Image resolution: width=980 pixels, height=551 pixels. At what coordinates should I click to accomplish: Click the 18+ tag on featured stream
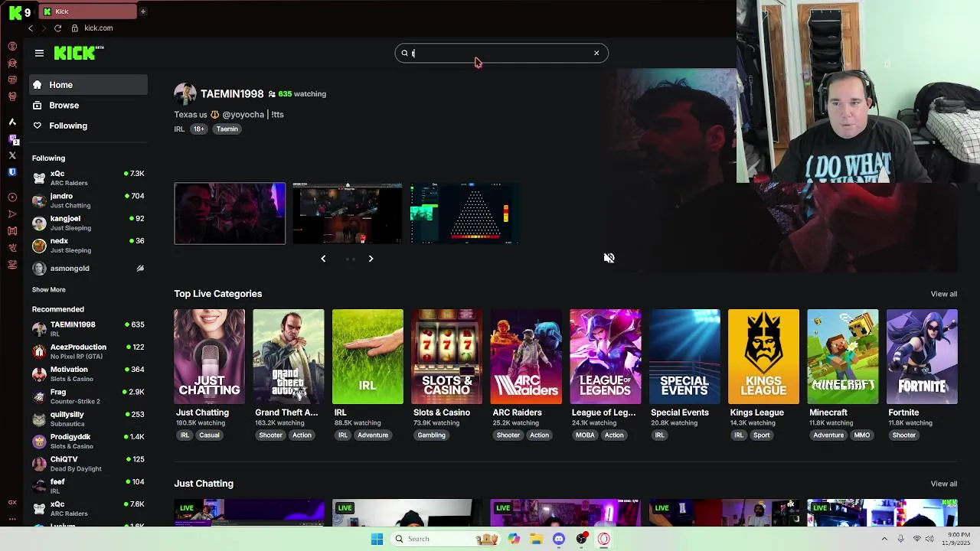coord(198,129)
